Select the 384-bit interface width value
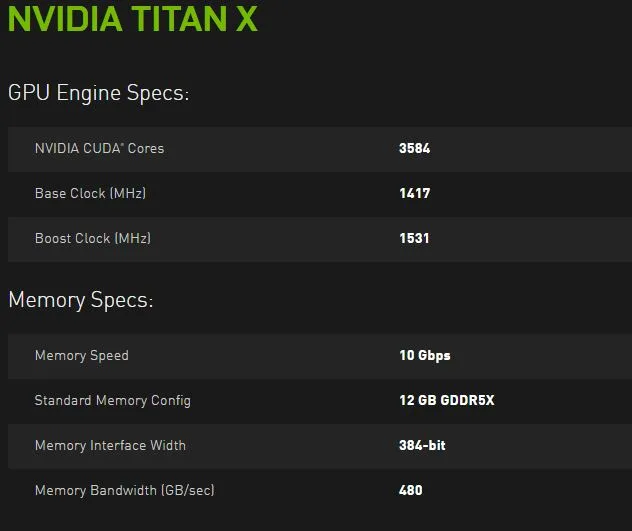 click(422, 445)
